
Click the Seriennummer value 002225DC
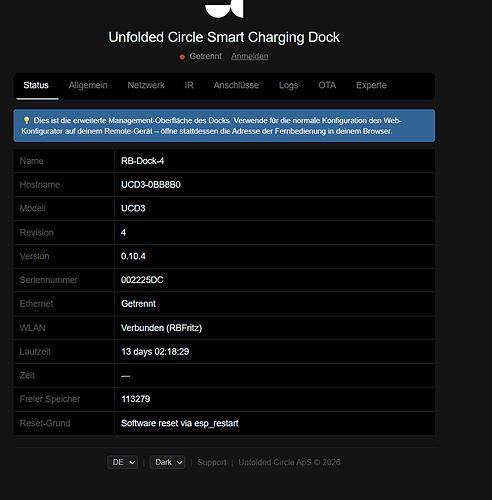[x=142, y=280]
